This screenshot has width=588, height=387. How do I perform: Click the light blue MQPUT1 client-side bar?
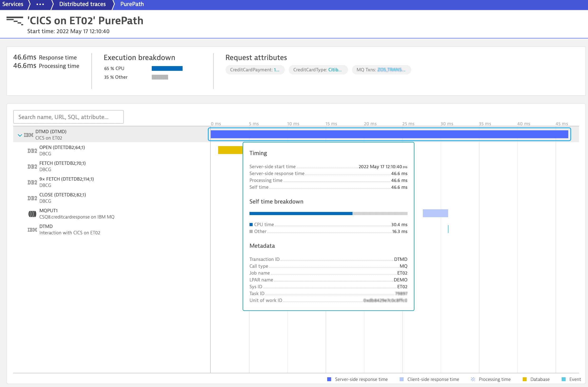[435, 213]
